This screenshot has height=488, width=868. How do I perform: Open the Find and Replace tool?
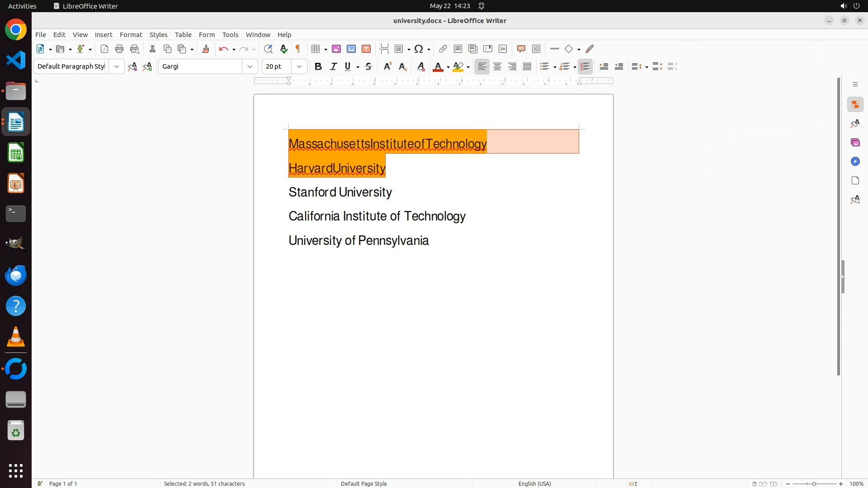268,49
